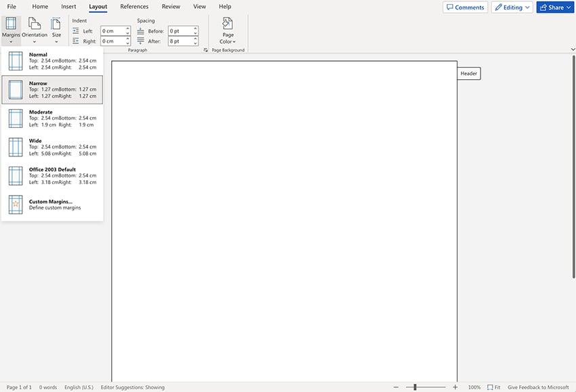
Task: Click the 100% zoom level
Action: pos(474,387)
